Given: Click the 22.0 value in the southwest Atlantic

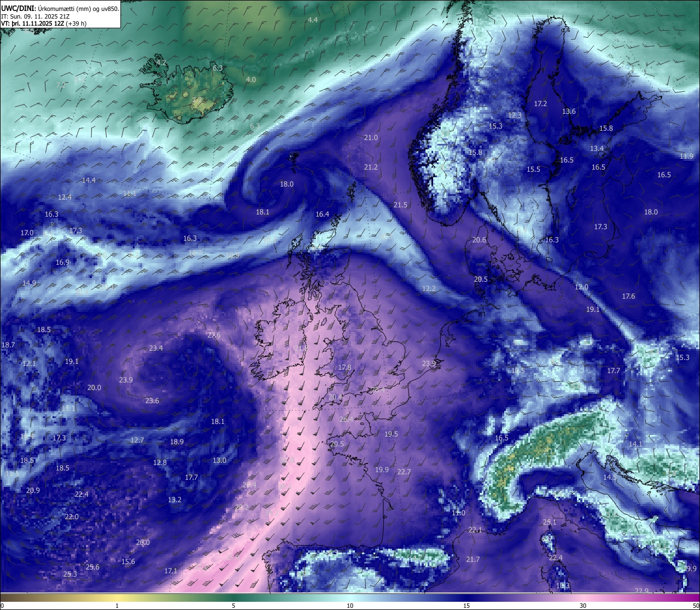Looking at the screenshot, I should [72, 517].
